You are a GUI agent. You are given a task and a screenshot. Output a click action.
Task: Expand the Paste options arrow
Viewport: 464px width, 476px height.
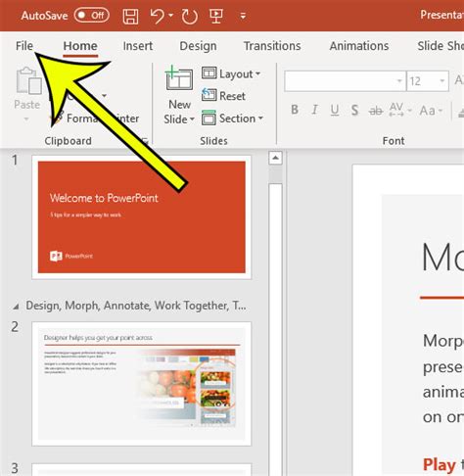pyautogui.click(x=26, y=119)
